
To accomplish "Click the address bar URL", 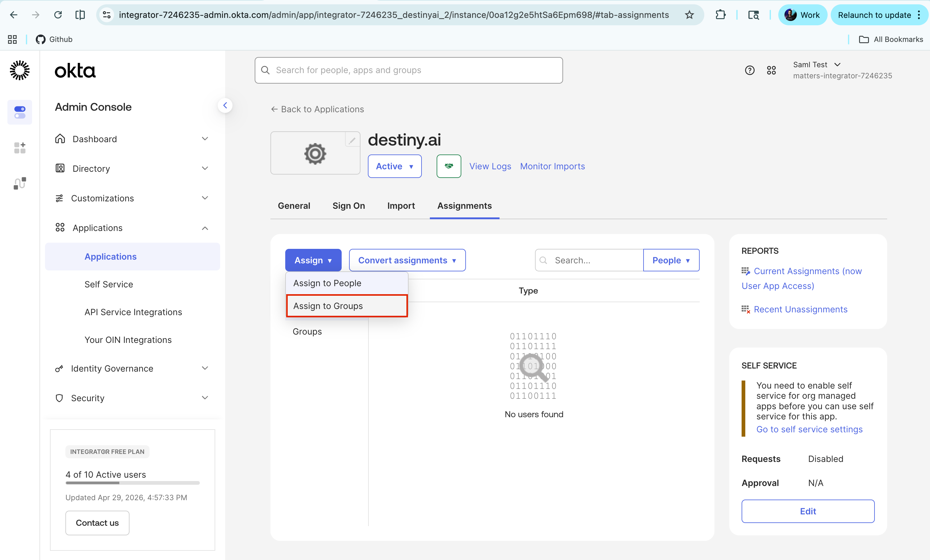I will coord(393,15).
